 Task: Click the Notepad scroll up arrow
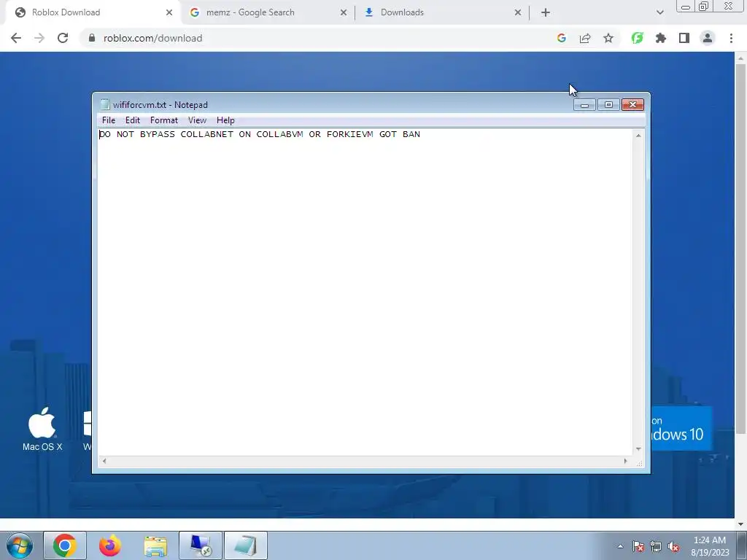coord(638,136)
